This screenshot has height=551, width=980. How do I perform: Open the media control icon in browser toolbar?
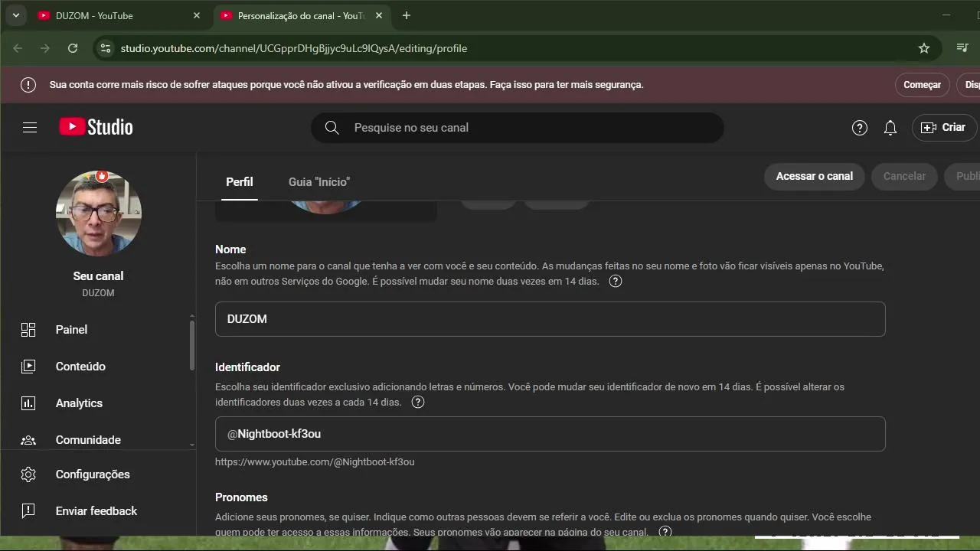click(962, 48)
